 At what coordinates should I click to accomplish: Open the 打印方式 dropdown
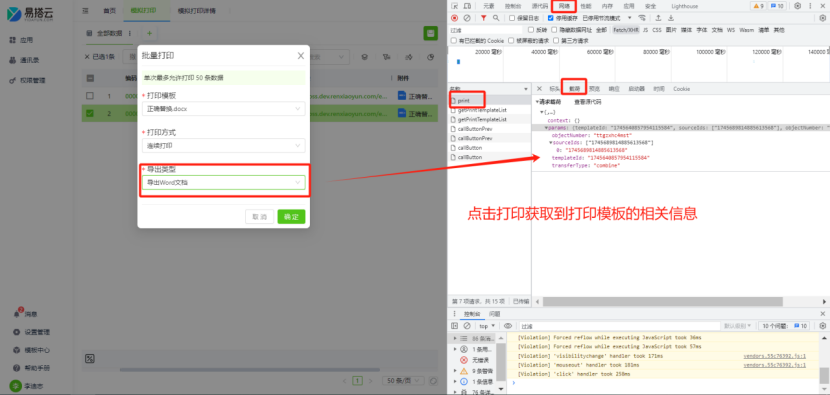[223, 145]
